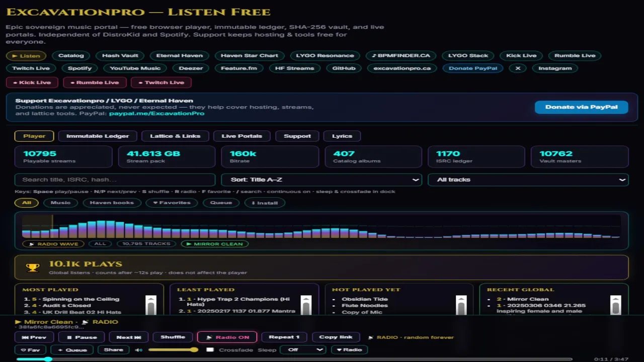Go to previous track with Prev

click(x=34, y=337)
